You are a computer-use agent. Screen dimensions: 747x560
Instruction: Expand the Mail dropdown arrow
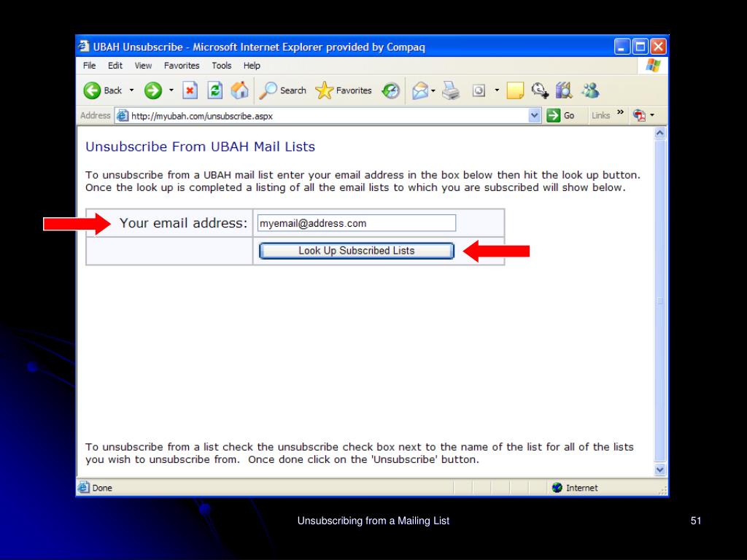433,90
